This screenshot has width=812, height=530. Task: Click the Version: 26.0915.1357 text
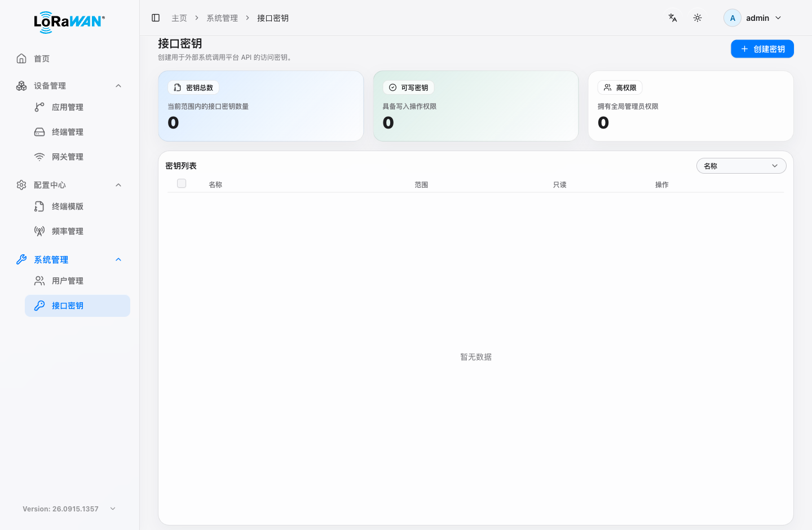(x=60, y=509)
